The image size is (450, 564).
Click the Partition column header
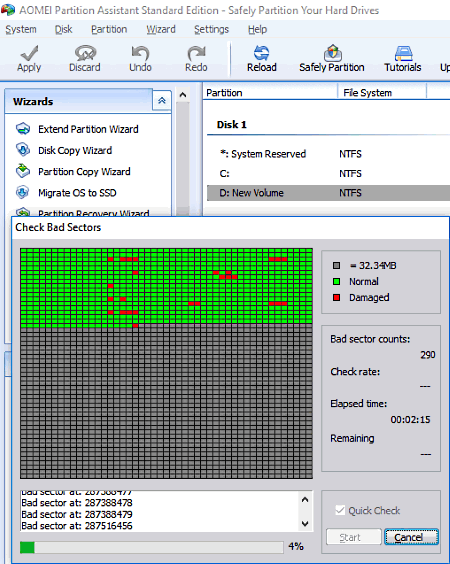tap(271, 93)
